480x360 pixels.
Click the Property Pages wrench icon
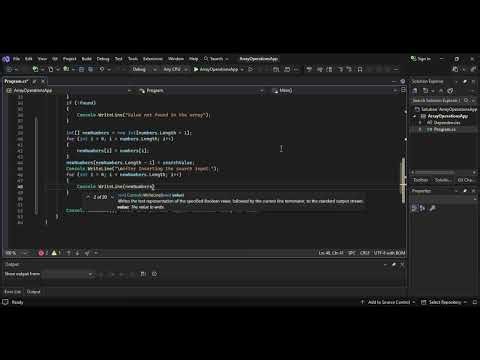tap(433, 208)
